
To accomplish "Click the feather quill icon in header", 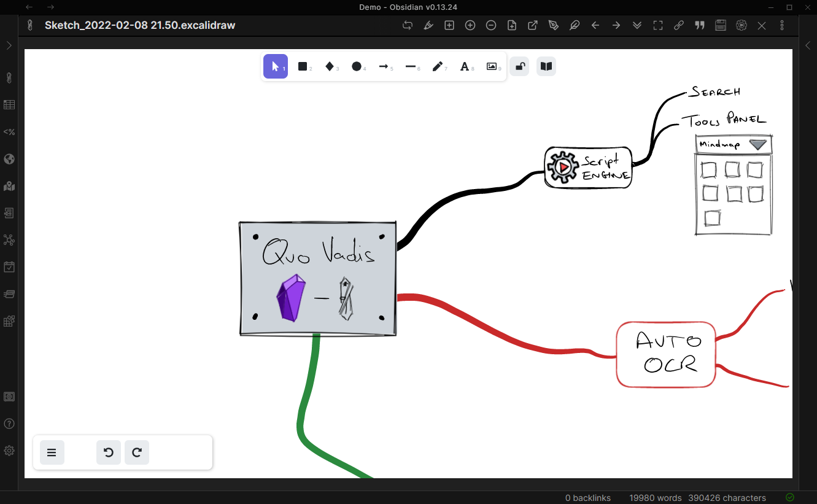I will pos(575,25).
